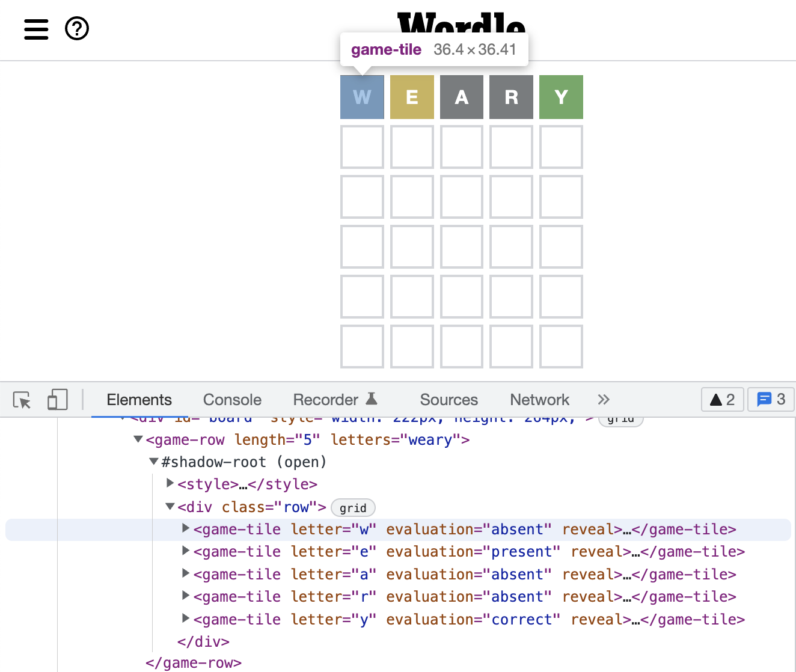Activate the inspect element picker icon

[22, 400]
